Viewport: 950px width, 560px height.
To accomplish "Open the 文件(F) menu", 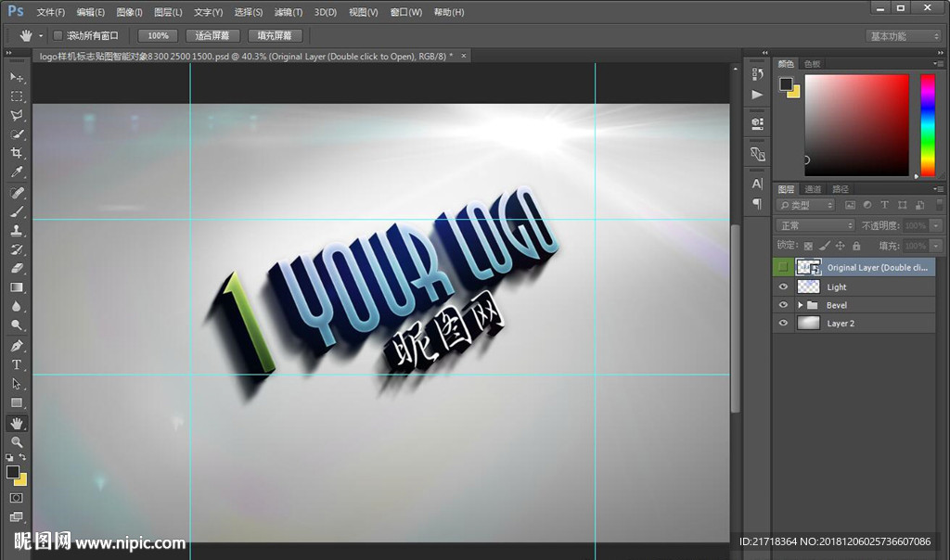I will (50, 12).
